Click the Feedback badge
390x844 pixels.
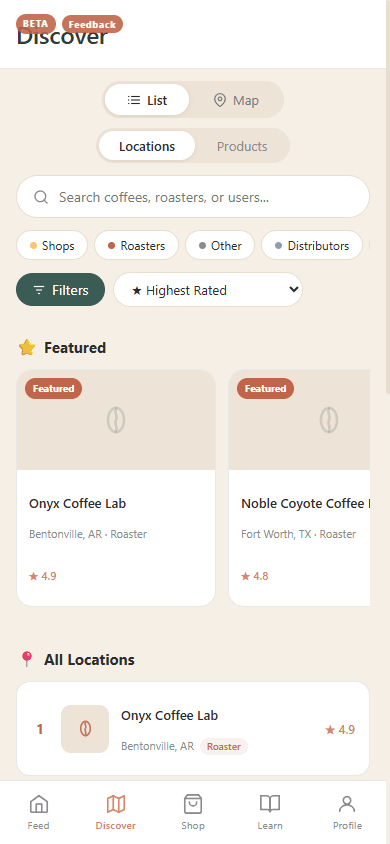(x=93, y=25)
